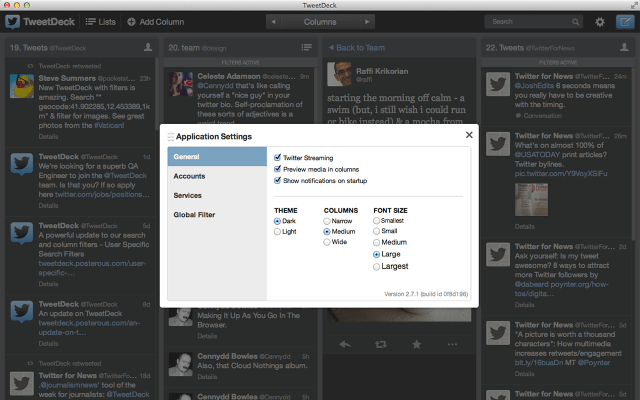
Task: Open the @journalismnews mention link
Action: pyautogui.click(x=69, y=385)
